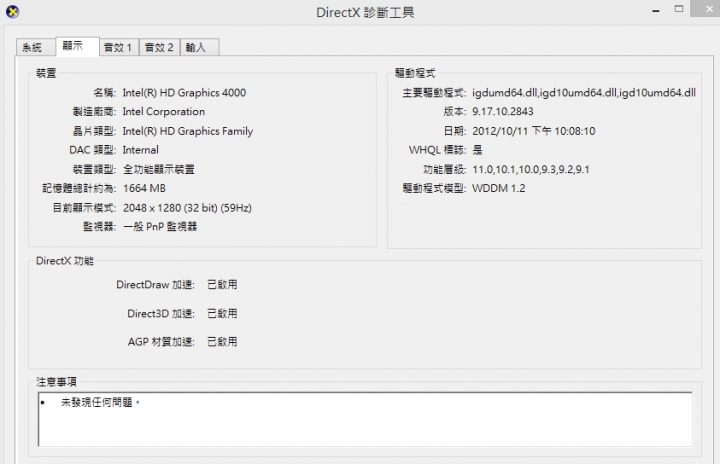This screenshot has height=464, width=720.
Task: Select chip type Intel(R) HD Graphics Family
Action: click(188, 131)
